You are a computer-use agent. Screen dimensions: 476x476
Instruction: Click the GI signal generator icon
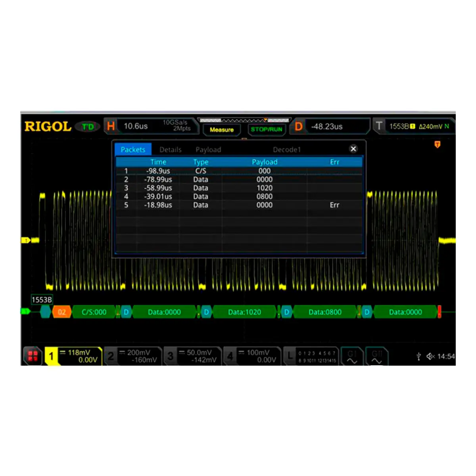coord(352,356)
